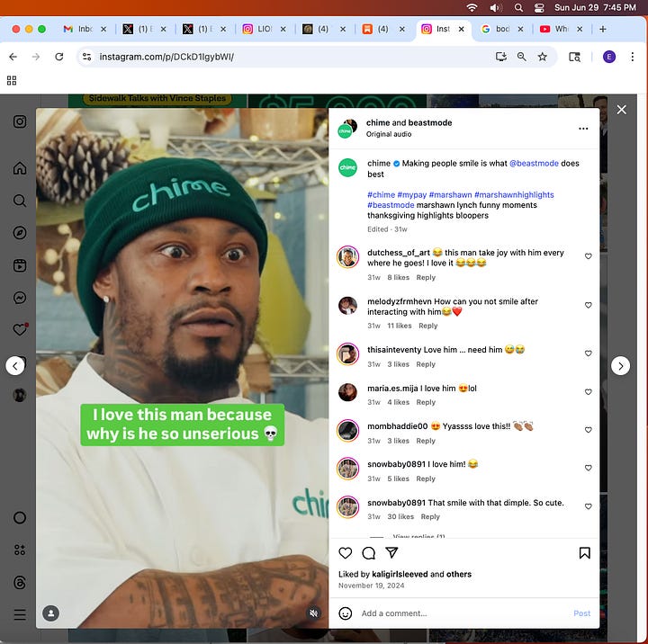Like snowbaby0891's dimple comment

click(588, 506)
